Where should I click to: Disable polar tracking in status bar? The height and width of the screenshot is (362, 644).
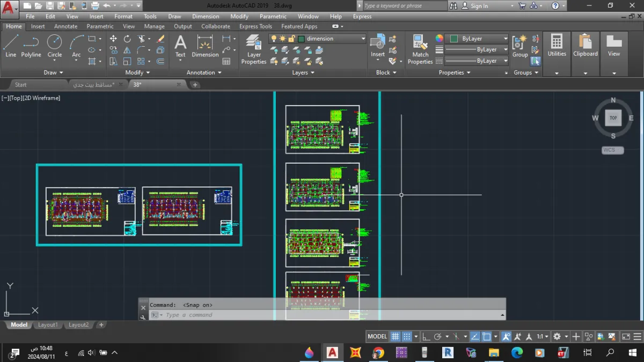pos(438,336)
